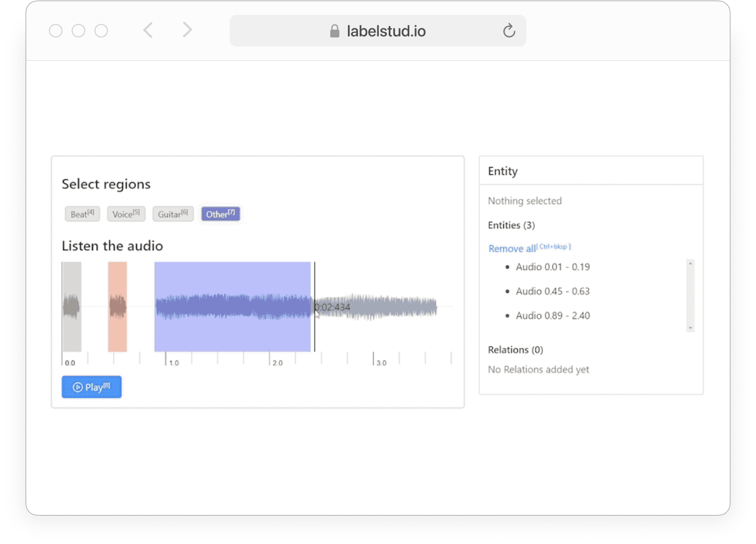
Task: Click the browser back arrow
Action: [148, 30]
